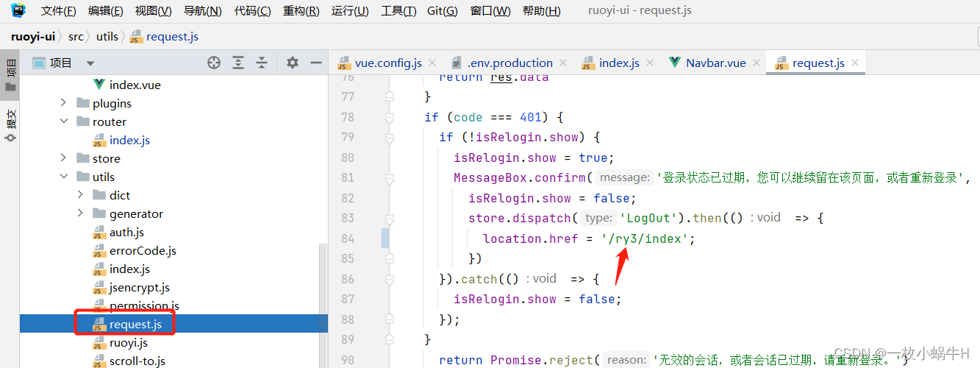Open the Commit tool window sidebar button
Image resolution: width=980 pixels, height=368 pixels.
pos(10,125)
